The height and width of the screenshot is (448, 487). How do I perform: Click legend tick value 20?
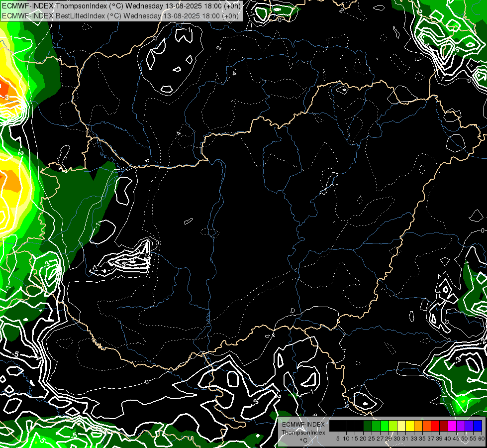[364, 439]
